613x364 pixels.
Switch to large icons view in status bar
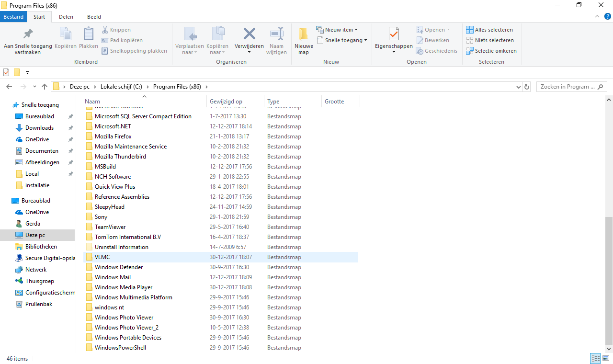click(x=606, y=359)
